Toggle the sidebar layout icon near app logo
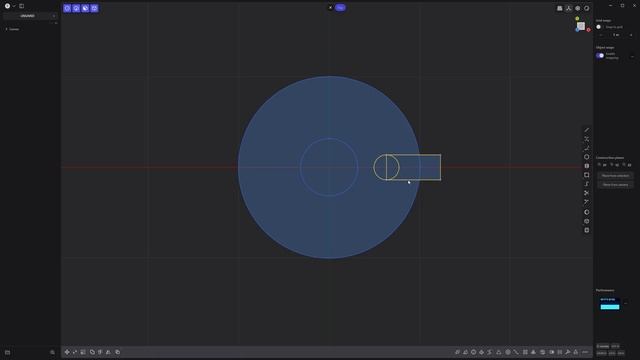The image size is (640, 360). [22, 6]
